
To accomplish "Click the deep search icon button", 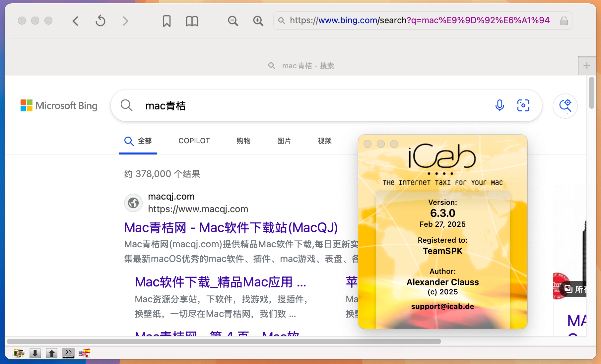I will click(565, 106).
